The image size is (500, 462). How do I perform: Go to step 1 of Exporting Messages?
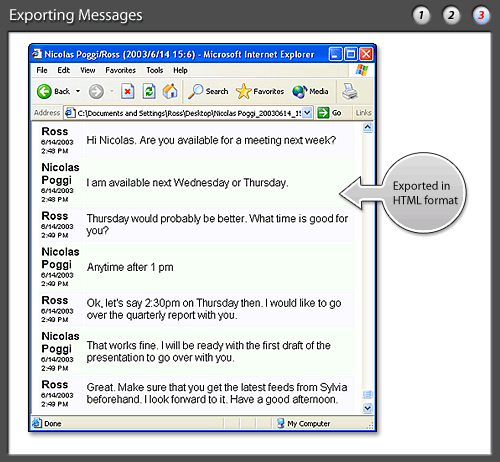[x=421, y=15]
